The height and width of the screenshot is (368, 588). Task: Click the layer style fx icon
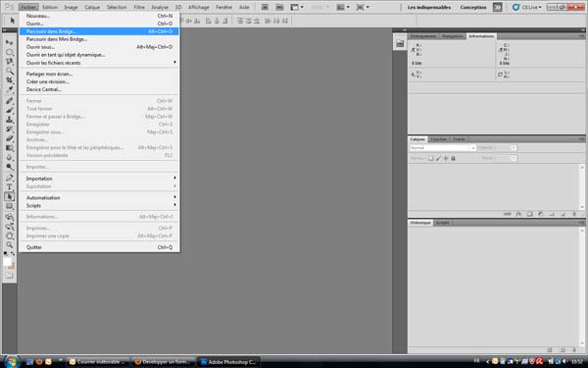[x=518, y=214]
